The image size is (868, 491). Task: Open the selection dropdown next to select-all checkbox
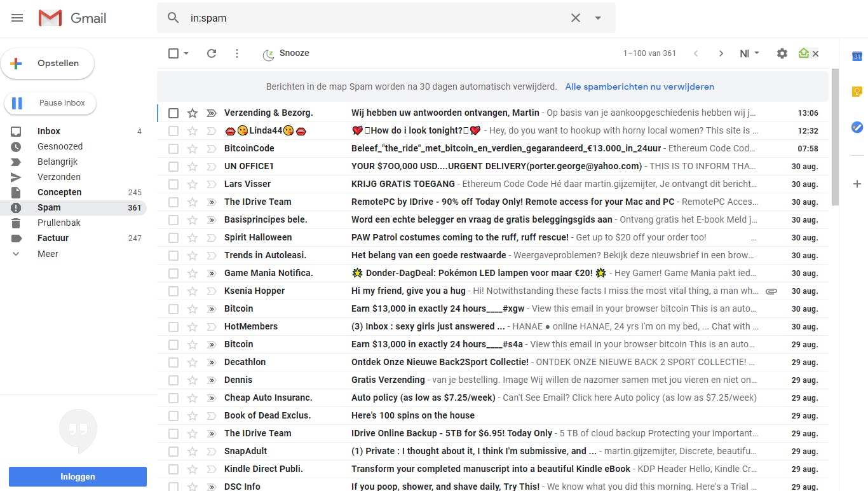pos(184,53)
